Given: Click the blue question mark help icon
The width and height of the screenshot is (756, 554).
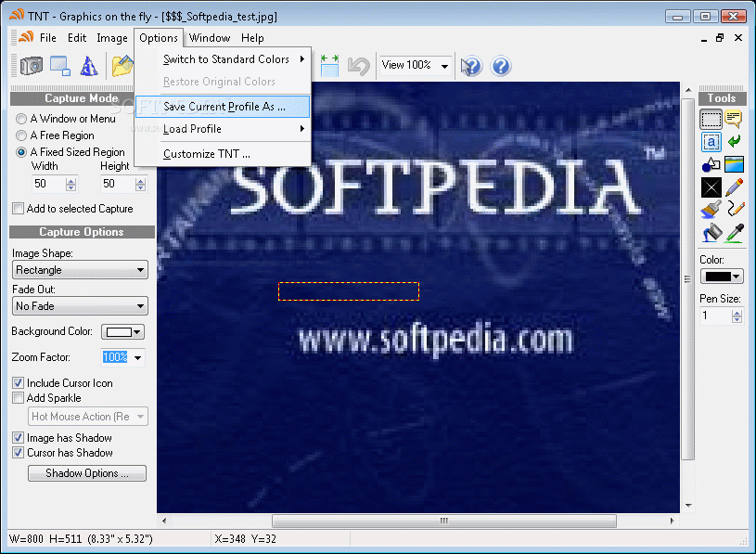Looking at the screenshot, I should 501,66.
